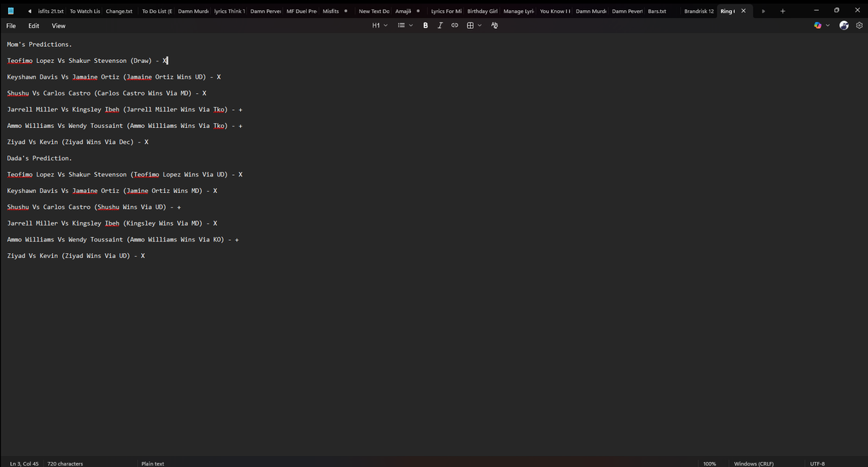Click the 720 characters status entry
868x467 pixels.
click(x=65, y=463)
